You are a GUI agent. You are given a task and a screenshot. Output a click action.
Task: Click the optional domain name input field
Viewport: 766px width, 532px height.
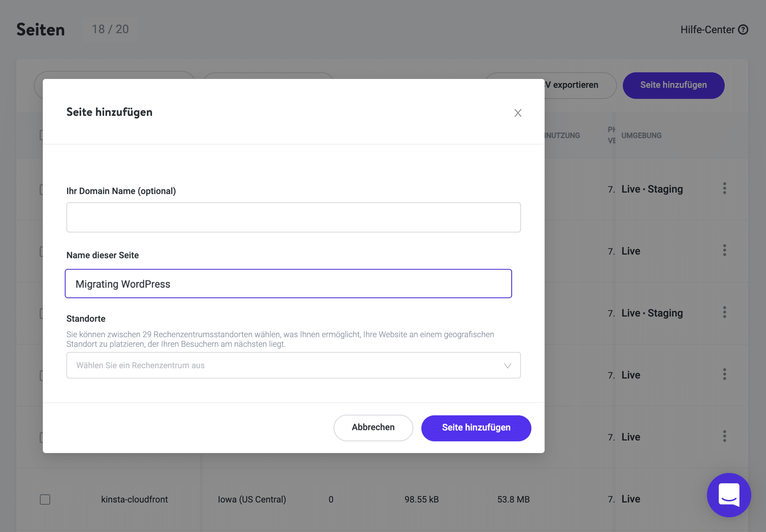(293, 217)
